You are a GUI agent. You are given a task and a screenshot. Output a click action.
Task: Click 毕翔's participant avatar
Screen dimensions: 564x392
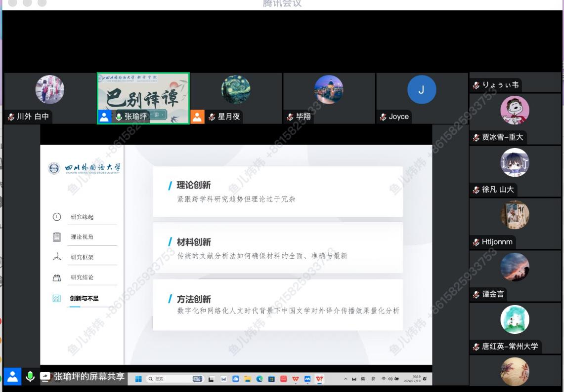click(x=329, y=90)
